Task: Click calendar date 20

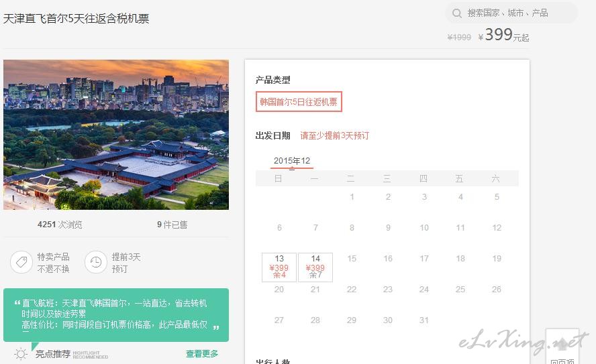Action: 279,289
